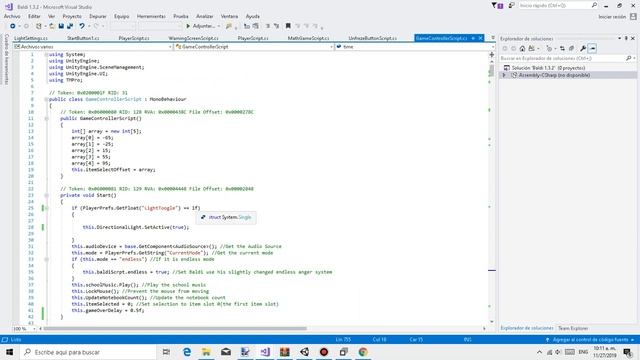Open the Equipo menu
Viewport: 640px width, 360px height.
pos(122,16)
